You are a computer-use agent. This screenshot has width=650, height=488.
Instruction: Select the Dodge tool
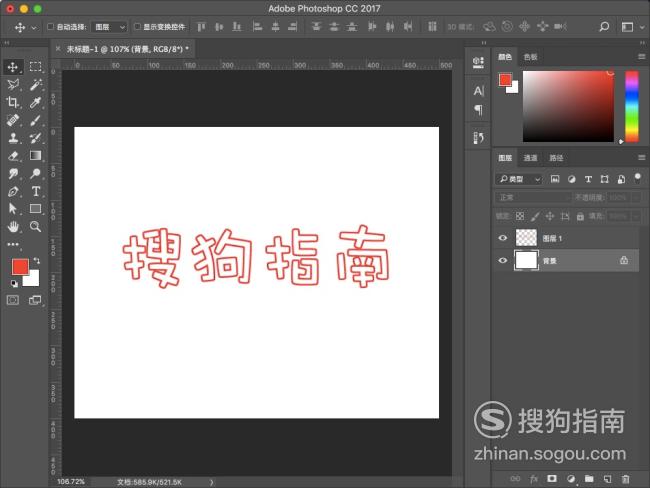point(35,173)
